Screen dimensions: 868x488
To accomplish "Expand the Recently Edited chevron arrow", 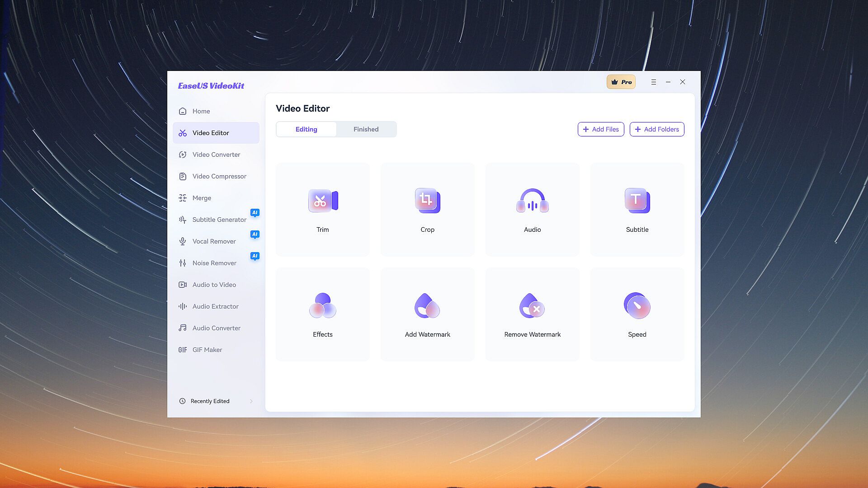I will [251, 401].
